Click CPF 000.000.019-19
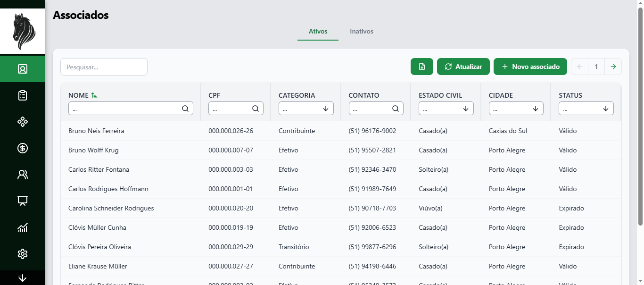This screenshot has height=285, width=644. [231, 227]
